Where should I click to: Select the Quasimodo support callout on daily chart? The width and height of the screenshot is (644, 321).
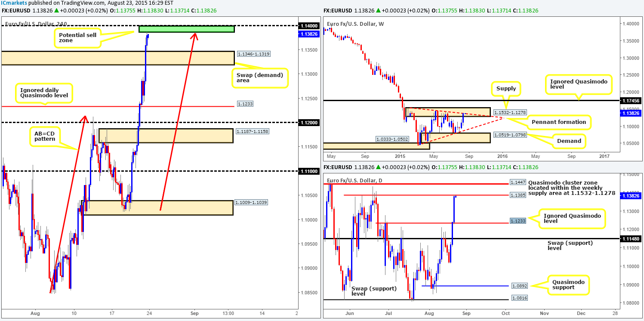(569, 285)
